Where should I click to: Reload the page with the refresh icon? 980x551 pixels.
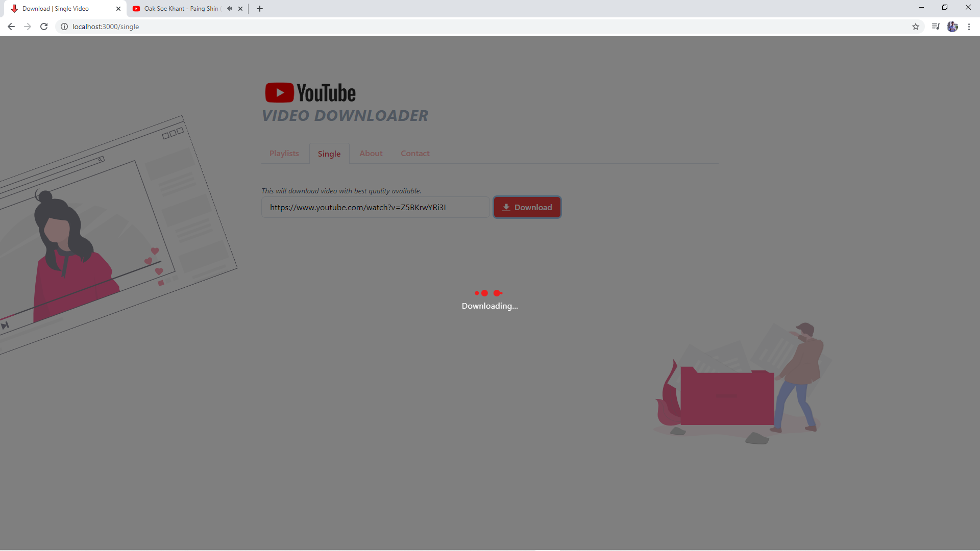pyautogui.click(x=43, y=27)
